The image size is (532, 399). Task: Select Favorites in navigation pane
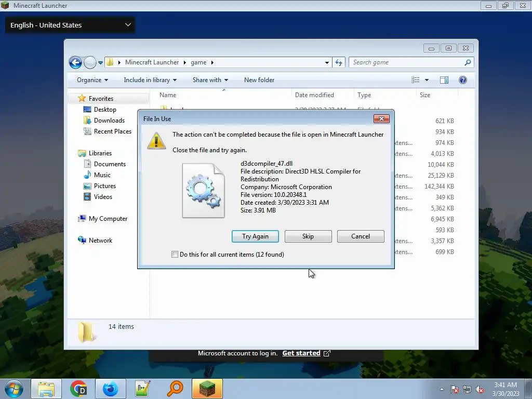coord(101,98)
